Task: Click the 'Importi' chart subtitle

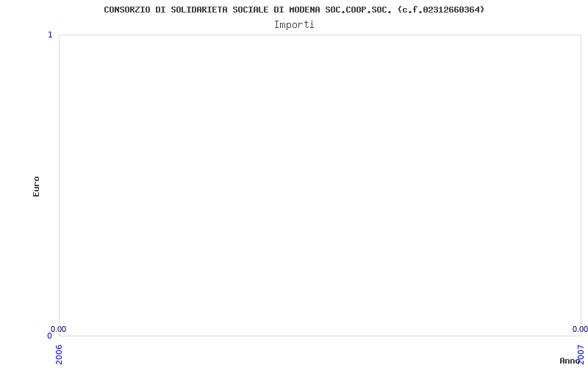Action: coord(294,25)
